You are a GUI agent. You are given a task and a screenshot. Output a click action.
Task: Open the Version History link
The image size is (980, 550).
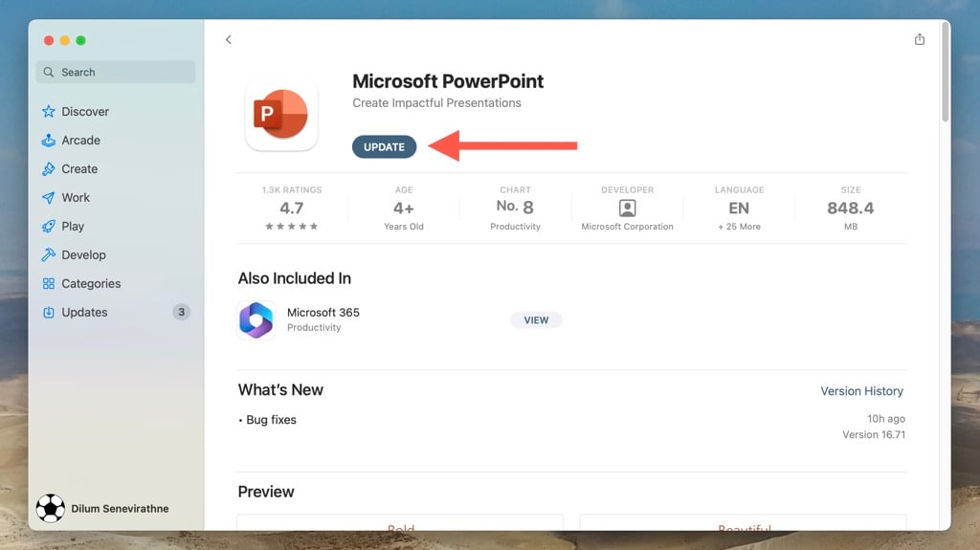[861, 391]
